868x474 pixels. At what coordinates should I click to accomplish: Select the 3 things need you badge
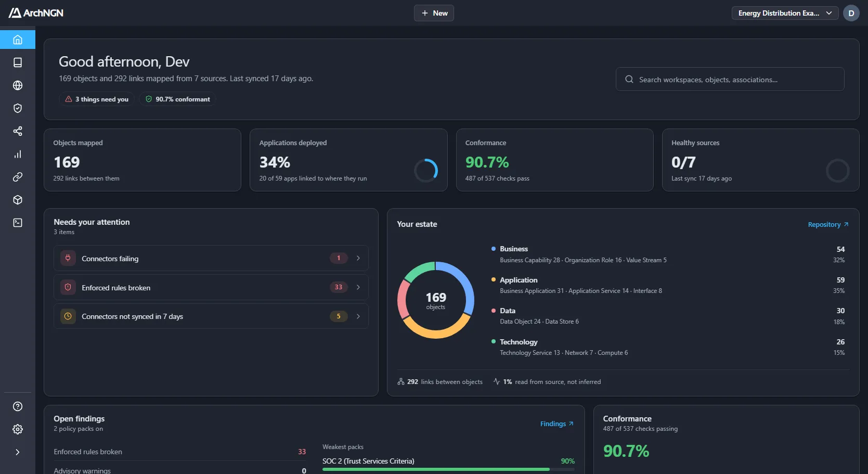pos(97,99)
